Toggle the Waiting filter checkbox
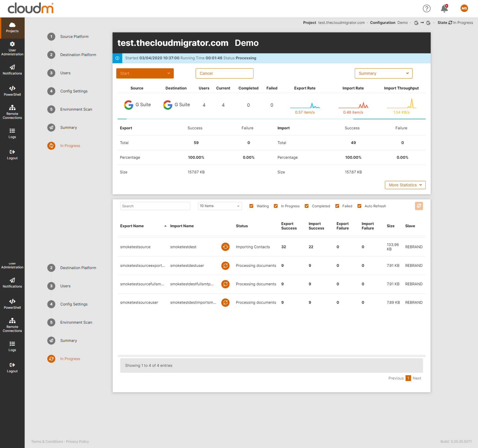 (251, 206)
